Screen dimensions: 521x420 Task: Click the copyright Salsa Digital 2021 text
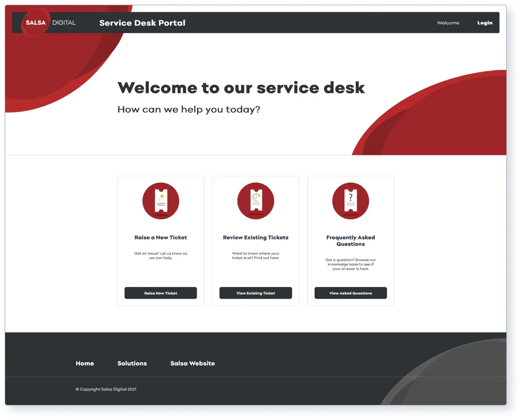(106, 389)
